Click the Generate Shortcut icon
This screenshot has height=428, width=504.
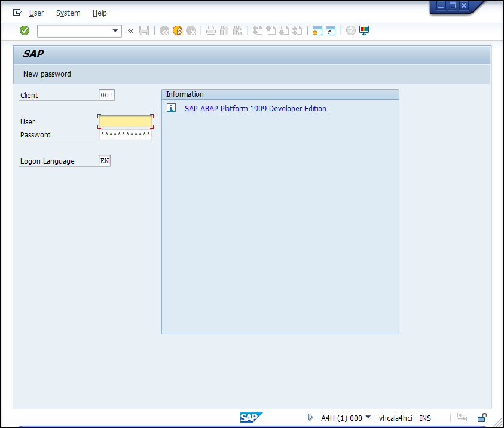coord(331,30)
